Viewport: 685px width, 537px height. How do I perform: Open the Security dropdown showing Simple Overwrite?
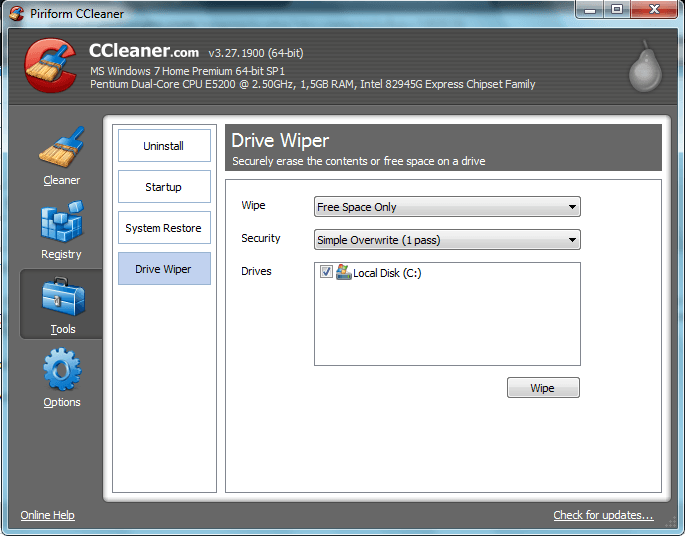[447, 240]
